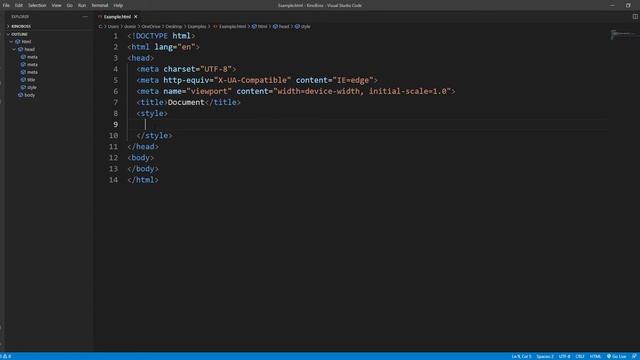Start Go Live server
This screenshot has height=360, width=640.
(616, 356)
